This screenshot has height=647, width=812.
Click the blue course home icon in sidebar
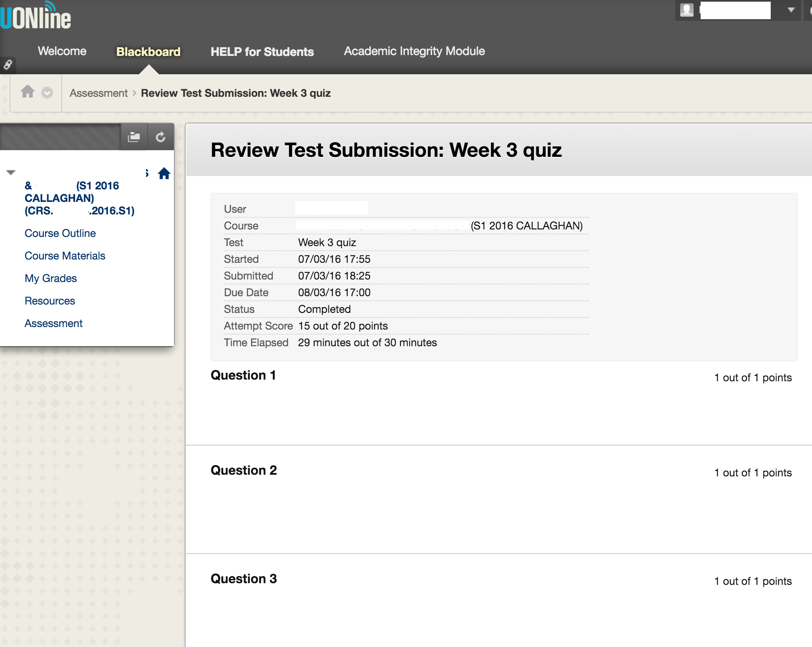(164, 174)
